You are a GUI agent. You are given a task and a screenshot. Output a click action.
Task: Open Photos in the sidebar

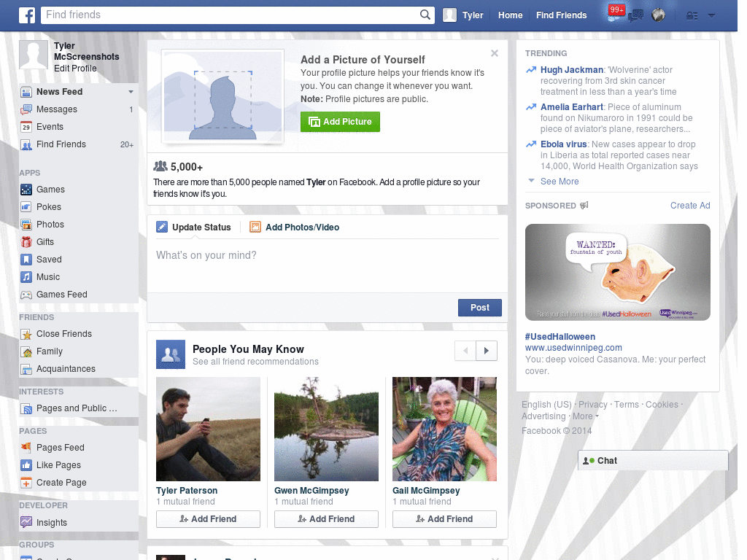click(78, 225)
